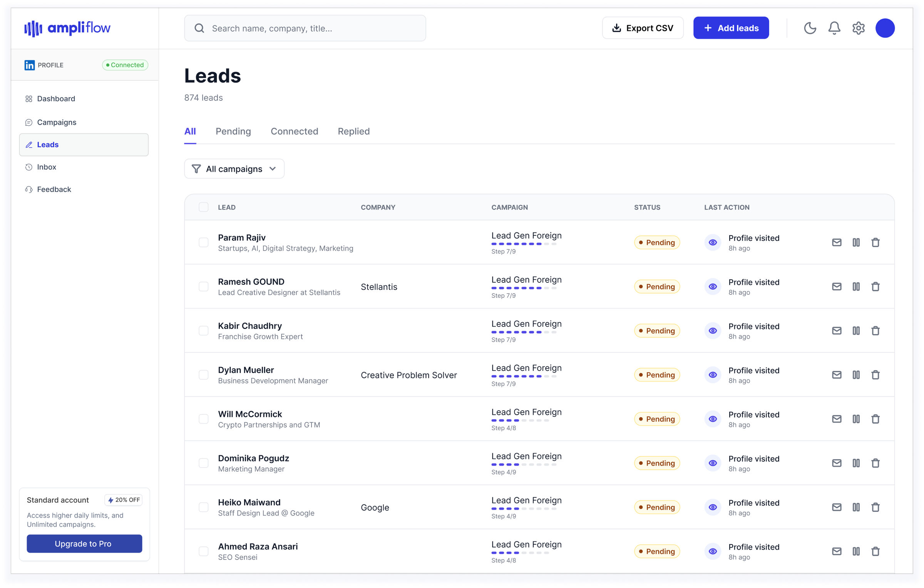Switch to the All tab

click(x=190, y=132)
